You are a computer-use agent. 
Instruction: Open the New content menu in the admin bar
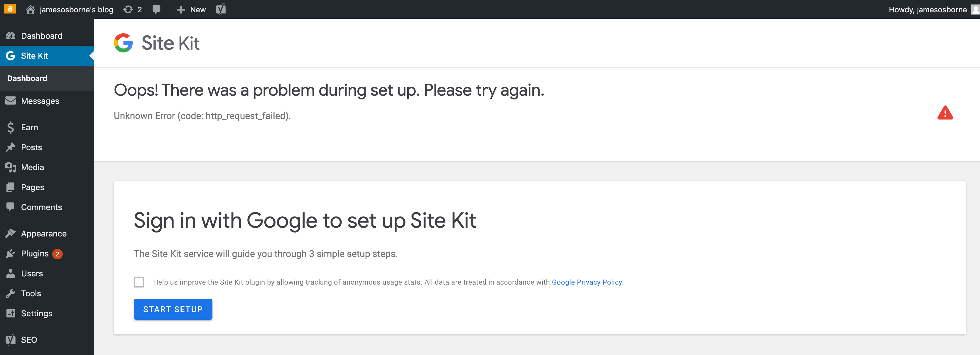191,9
